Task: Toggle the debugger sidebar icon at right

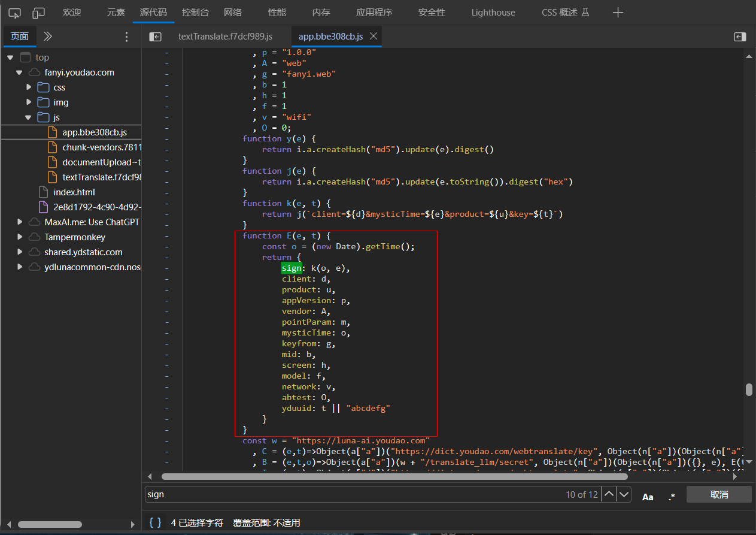Action: tap(740, 37)
